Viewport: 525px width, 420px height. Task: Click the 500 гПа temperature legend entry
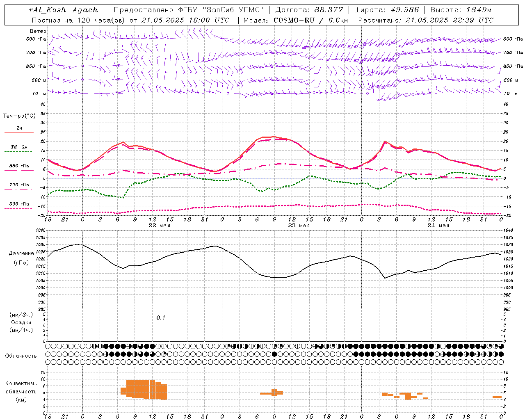(19, 204)
